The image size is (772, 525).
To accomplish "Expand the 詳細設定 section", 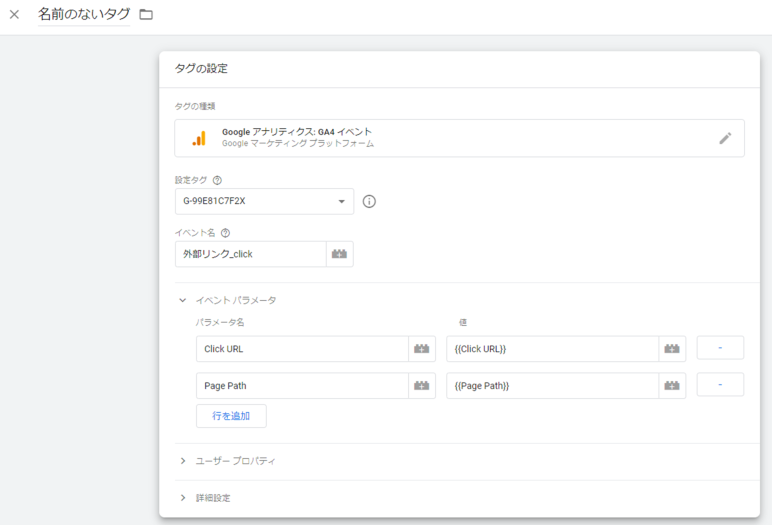I will click(x=183, y=498).
